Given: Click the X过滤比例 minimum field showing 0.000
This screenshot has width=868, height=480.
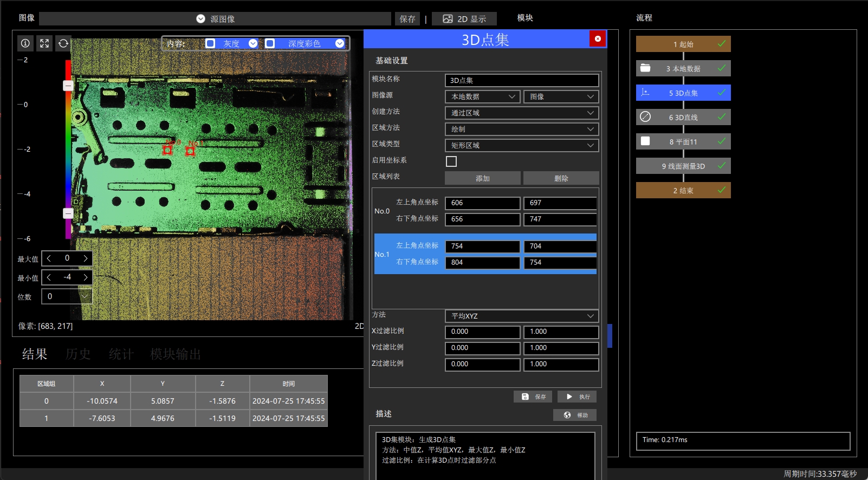Looking at the screenshot, I should 483,332.
